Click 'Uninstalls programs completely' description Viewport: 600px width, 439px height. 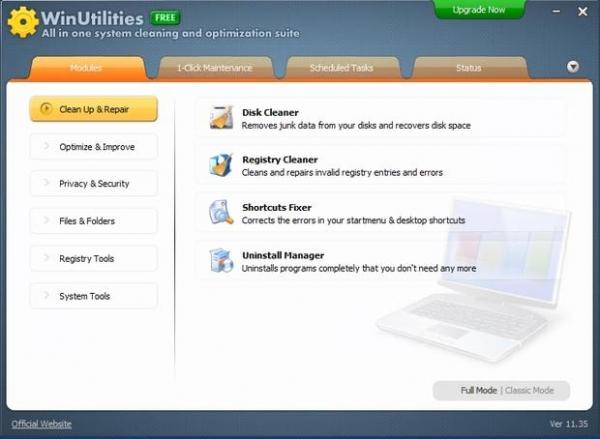pyautogui.click(x=359, y=268)
